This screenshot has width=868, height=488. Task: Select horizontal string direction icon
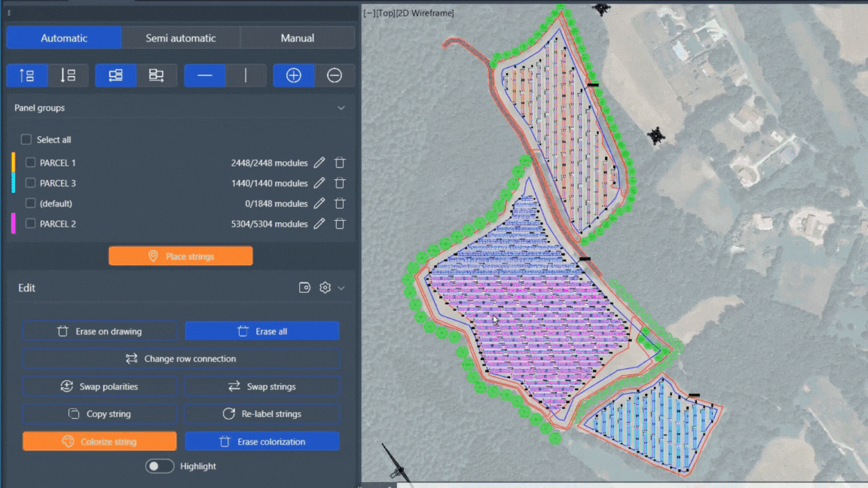pos(205,75)
